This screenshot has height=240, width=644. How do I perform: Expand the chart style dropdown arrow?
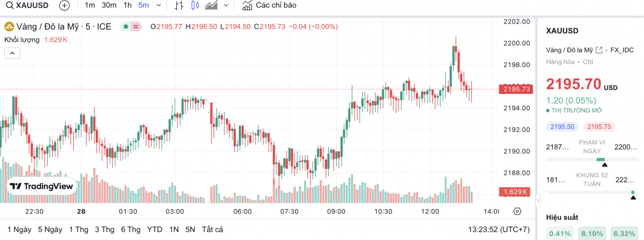click(x=226, y=6)
